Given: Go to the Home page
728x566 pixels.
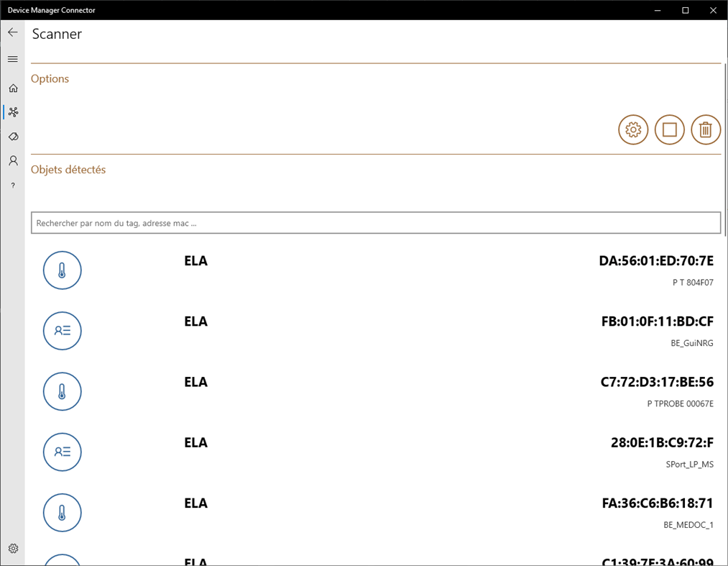Looking at the screenshot, I should pos(12,88).
